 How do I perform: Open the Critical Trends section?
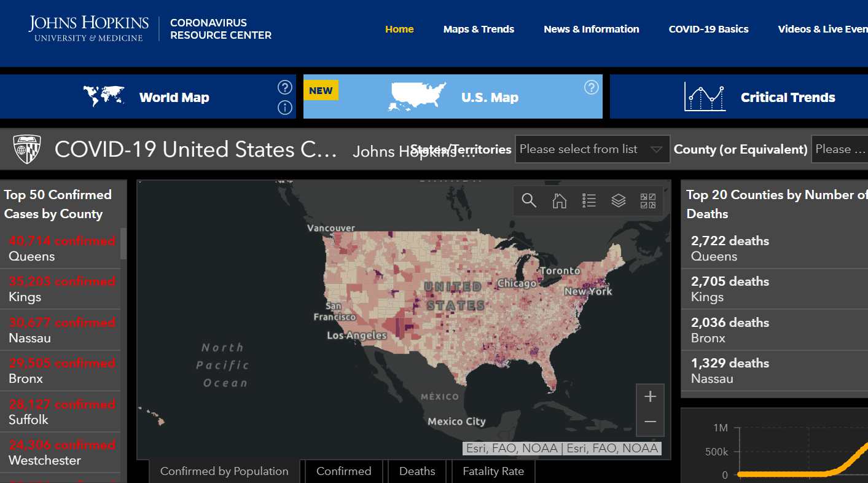pyautogui.click(x=760, y=97)
